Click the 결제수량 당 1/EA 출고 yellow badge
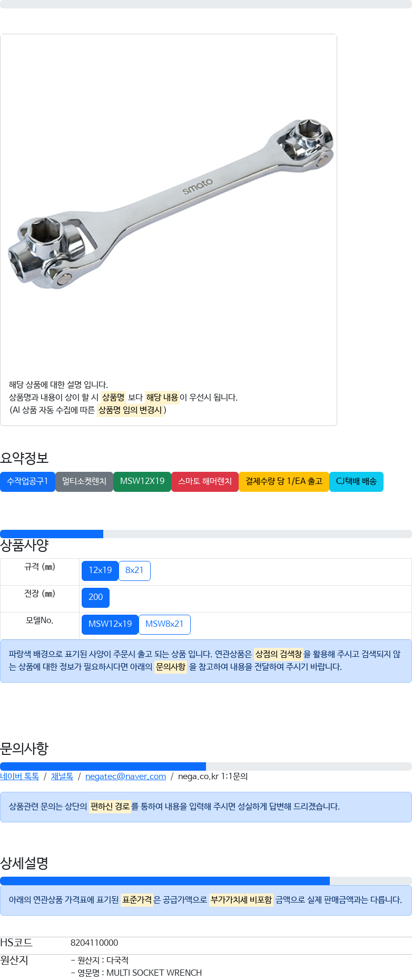Screen dimensions: 412x980 284,481
